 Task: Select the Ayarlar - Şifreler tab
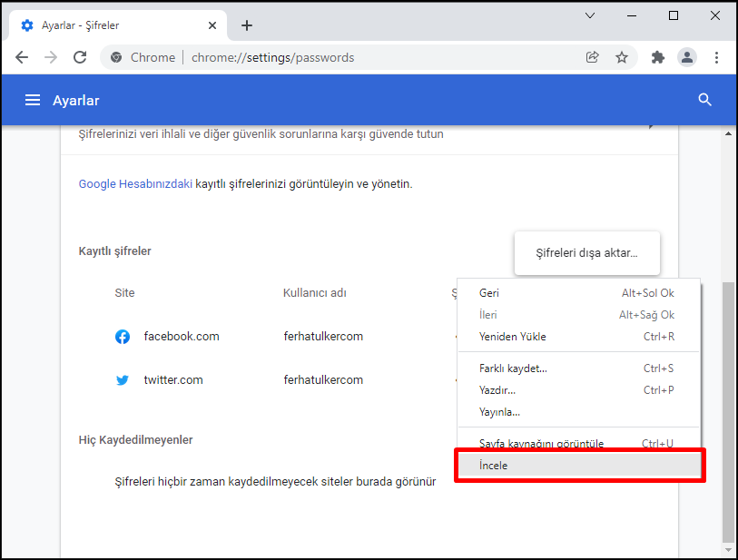click(x=118, y=25)
